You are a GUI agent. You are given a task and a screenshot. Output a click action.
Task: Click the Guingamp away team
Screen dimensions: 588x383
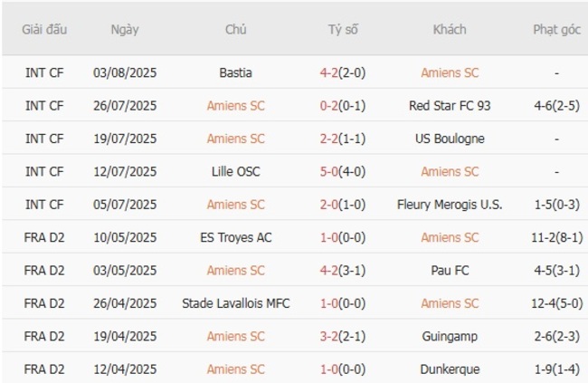450,336
